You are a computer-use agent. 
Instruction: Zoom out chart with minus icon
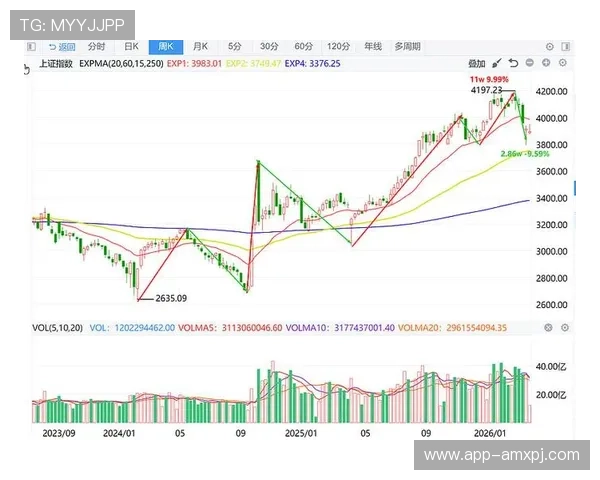click(530, 62)
